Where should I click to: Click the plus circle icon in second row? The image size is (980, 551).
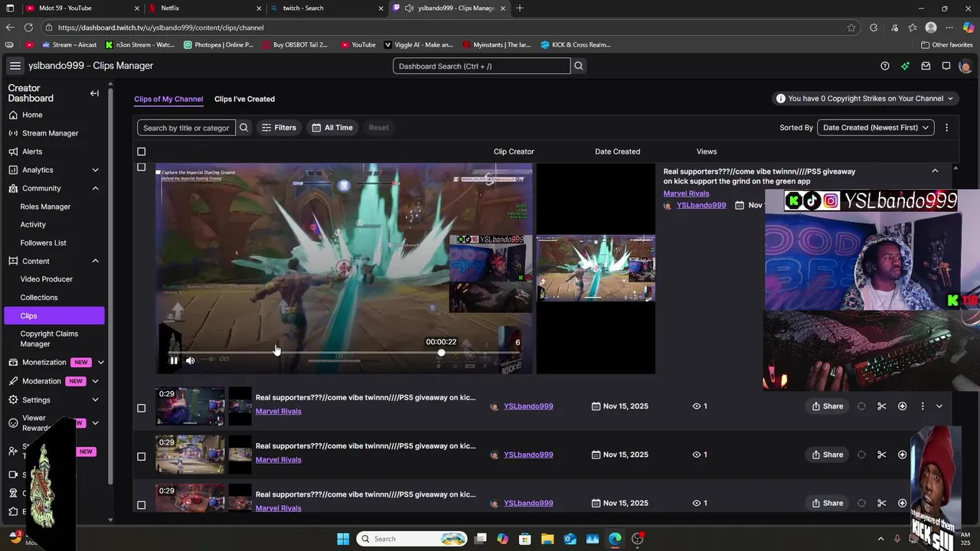click(x=902, y=455)
